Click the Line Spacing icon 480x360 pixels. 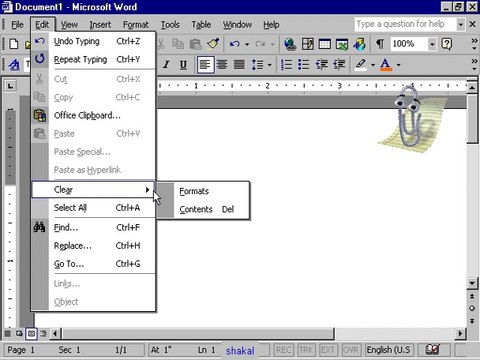pos(257,65)
